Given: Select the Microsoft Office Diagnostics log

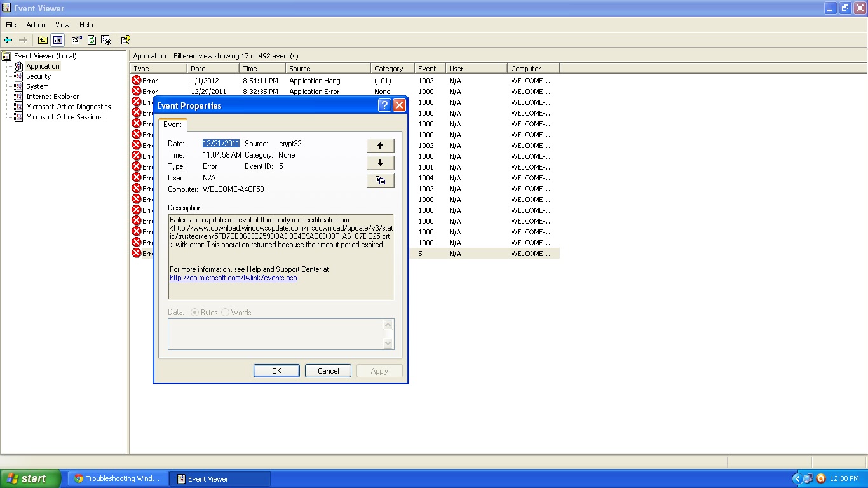Looking at the screenshot, I should click(x=68, y=107).
